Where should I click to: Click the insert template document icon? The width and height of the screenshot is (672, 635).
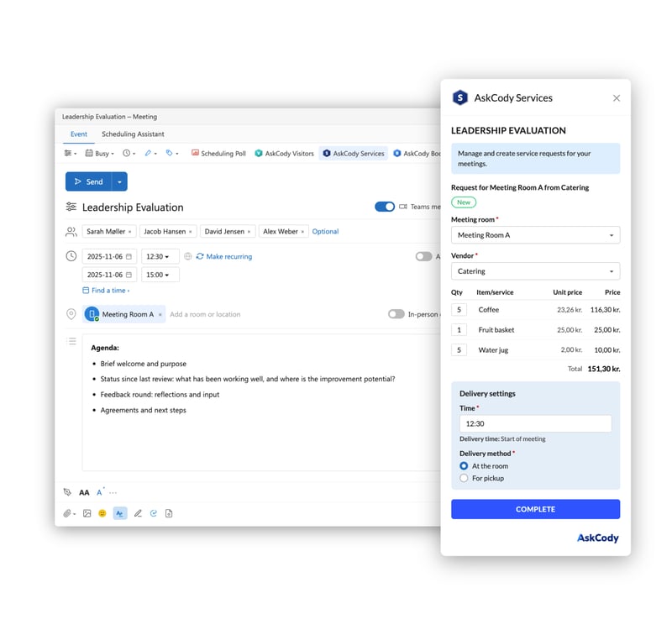coord(169,513)
